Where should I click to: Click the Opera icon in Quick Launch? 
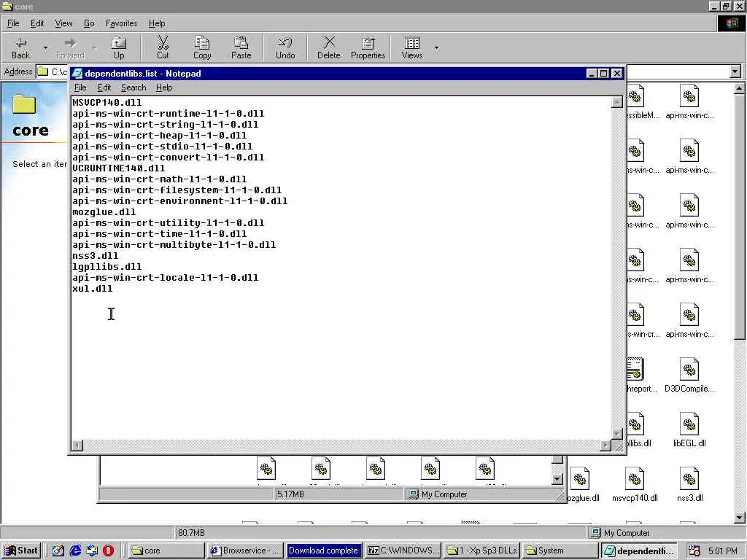click(x=108, y=551)
